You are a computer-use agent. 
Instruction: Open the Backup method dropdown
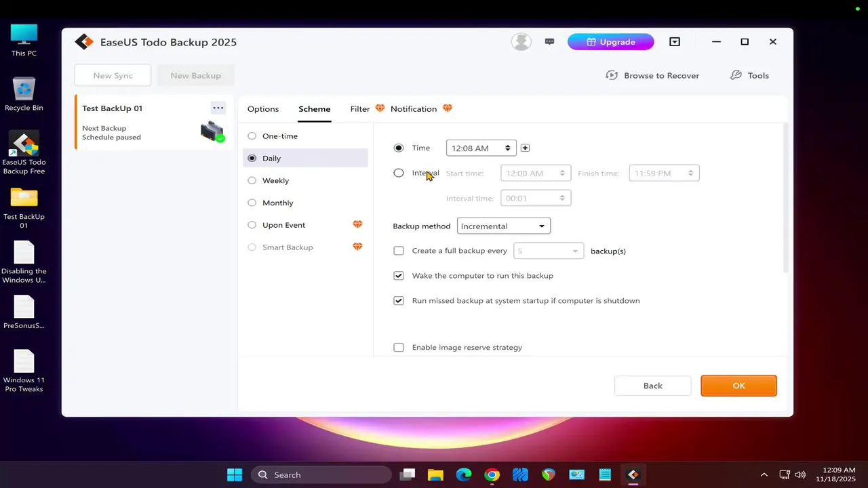(504, 226)
